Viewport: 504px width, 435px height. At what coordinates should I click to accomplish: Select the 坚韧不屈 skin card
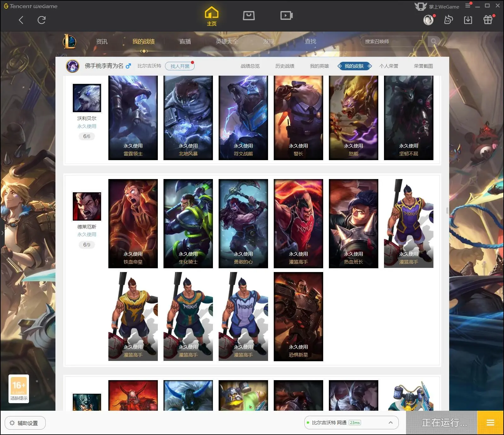tap(409, 118)
